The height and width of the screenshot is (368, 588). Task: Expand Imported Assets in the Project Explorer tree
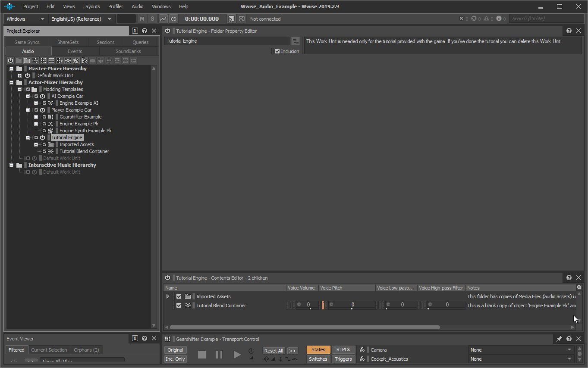pos(36,144)
